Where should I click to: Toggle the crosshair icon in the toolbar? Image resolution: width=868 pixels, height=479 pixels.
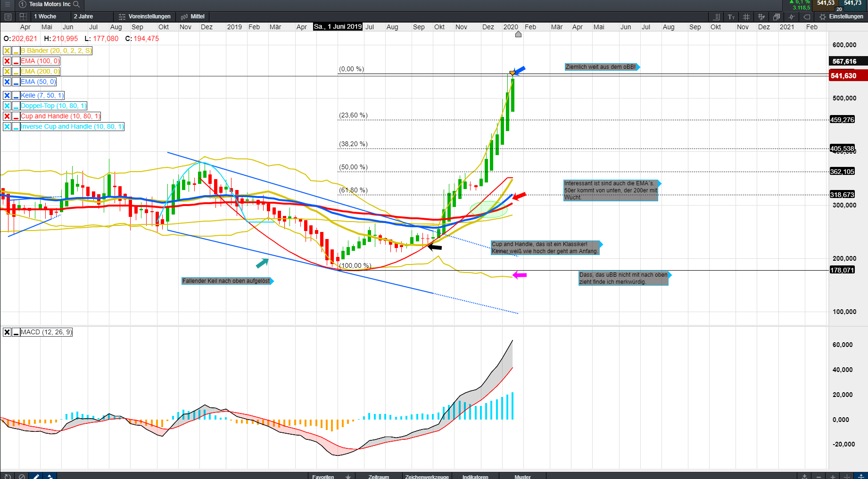(x=792, y=17)
